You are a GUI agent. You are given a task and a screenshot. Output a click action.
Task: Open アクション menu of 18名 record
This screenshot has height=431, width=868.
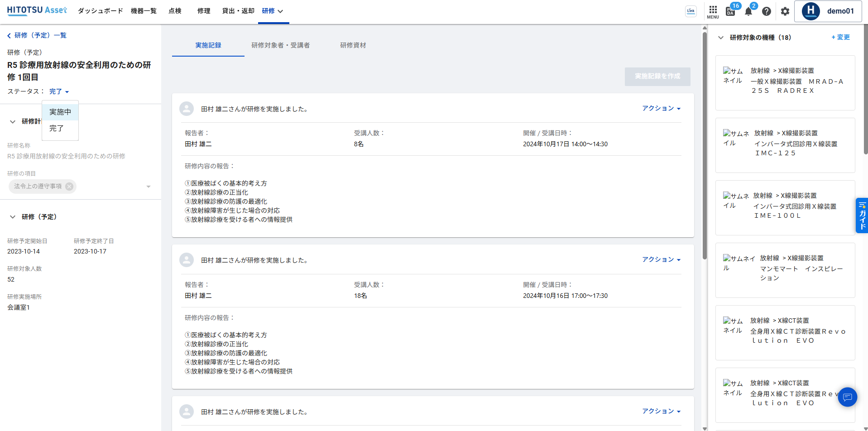(661, 259)
